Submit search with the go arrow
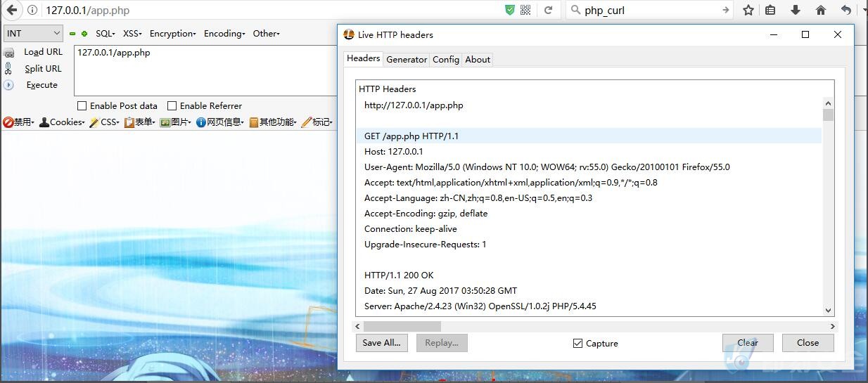868x383 pixels. point(725,10)
